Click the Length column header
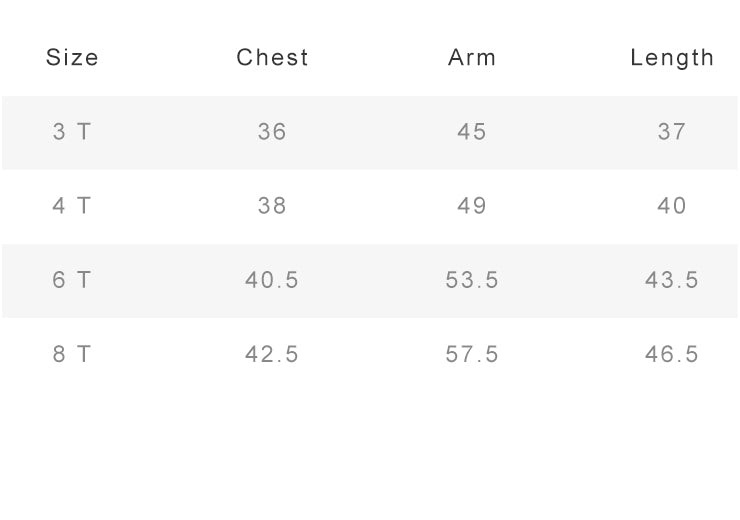The width and height of the screenshot is (740, 520). coord(672,58)
